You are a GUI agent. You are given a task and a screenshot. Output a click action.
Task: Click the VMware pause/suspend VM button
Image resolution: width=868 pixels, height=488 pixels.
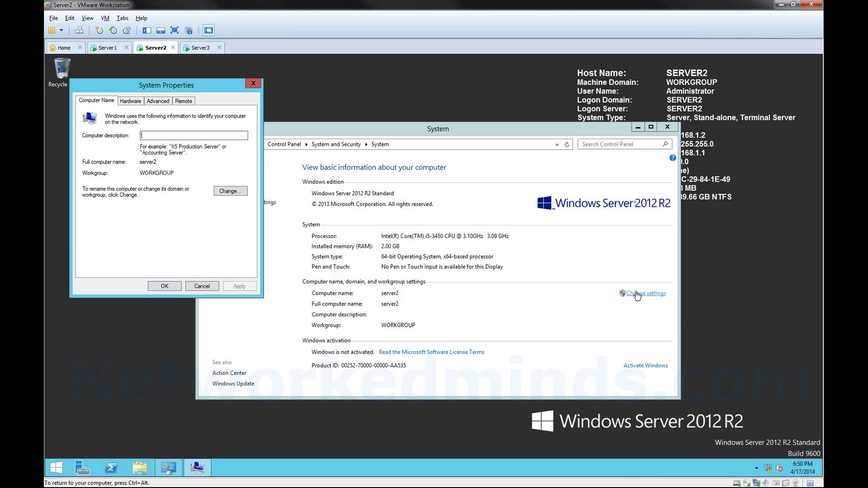52,30
